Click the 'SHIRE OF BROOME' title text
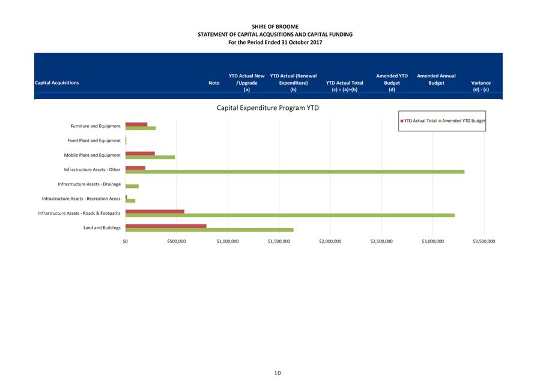 pyautogui.click(x=275, y=26)
